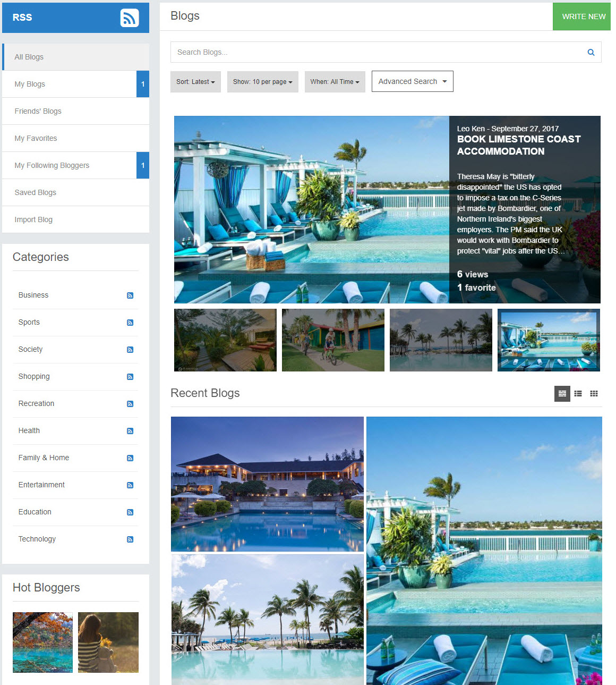Open the Technology category link

point(37,539)
